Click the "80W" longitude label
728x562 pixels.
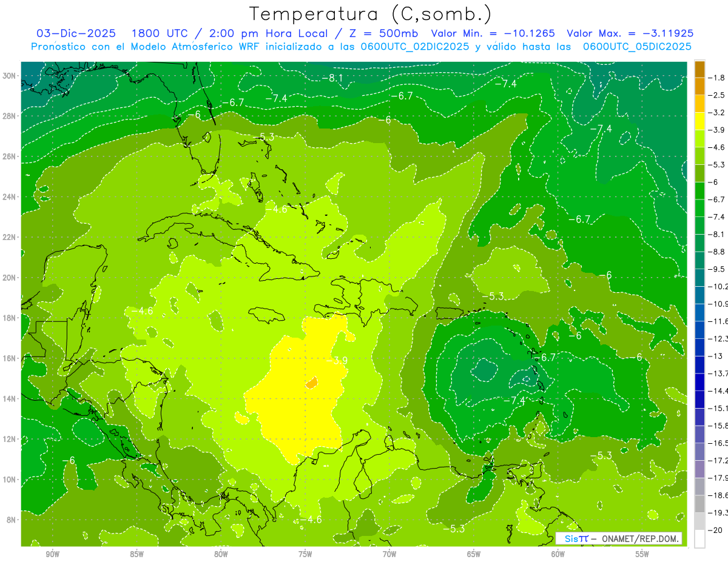pyautogui.click(x=221, y=554)
